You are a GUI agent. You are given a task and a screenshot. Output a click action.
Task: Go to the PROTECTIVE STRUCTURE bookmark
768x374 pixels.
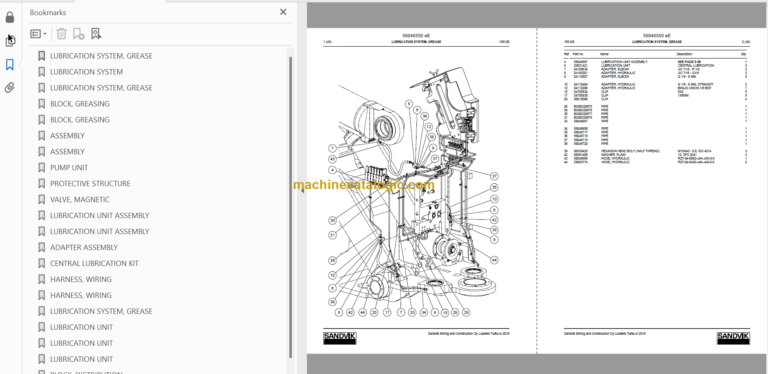pyautogui.click(x=90, y=184)
